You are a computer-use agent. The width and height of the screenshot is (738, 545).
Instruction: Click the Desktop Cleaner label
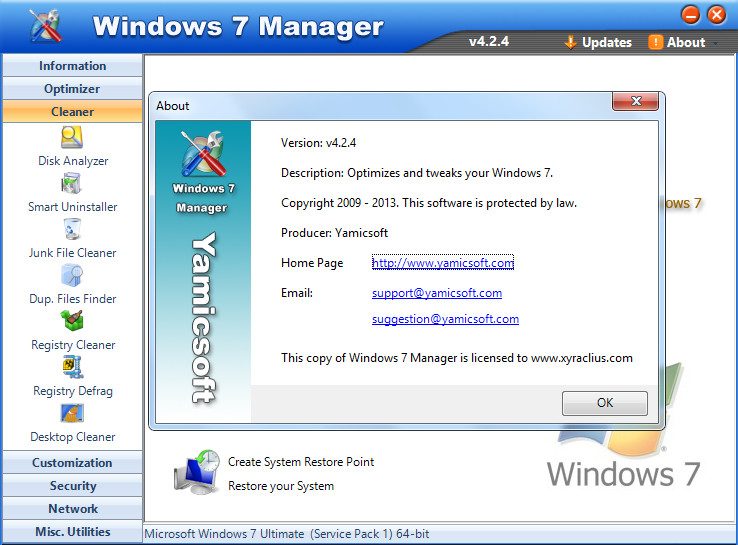click(72, 437)
